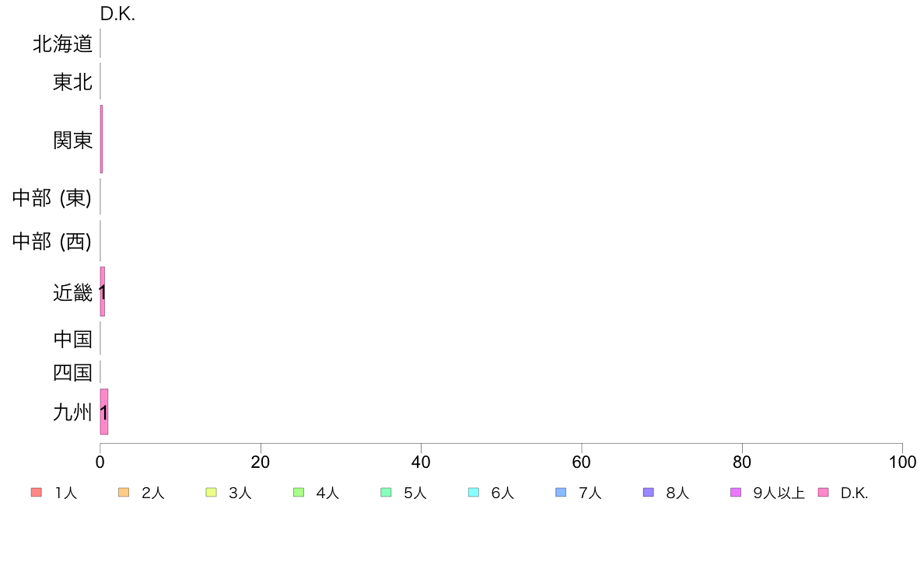Click the 四国 axis label

(x=72, y=372)
